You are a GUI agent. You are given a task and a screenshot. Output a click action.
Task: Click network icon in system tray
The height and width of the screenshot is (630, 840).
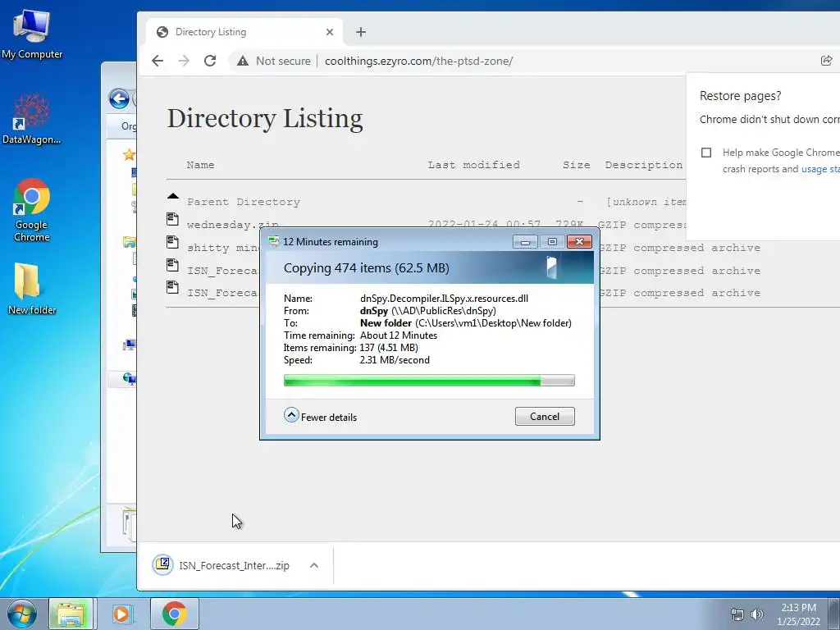point(737,614)
